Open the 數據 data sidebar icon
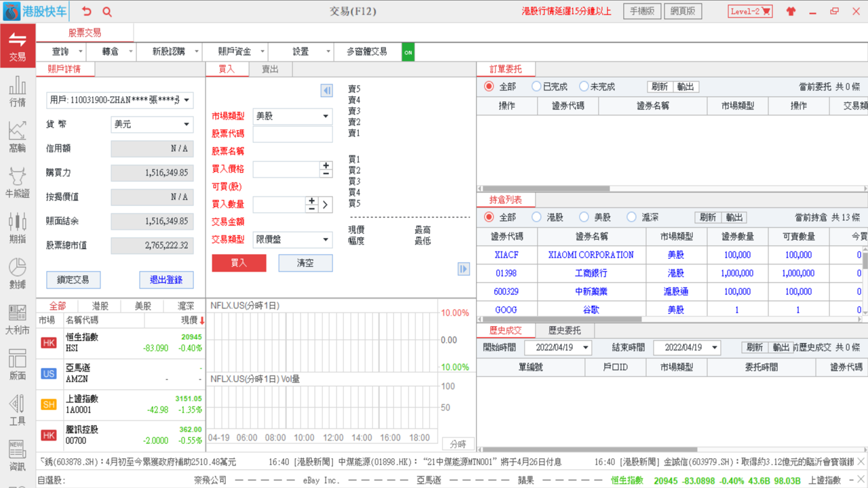 click(18, 274)
